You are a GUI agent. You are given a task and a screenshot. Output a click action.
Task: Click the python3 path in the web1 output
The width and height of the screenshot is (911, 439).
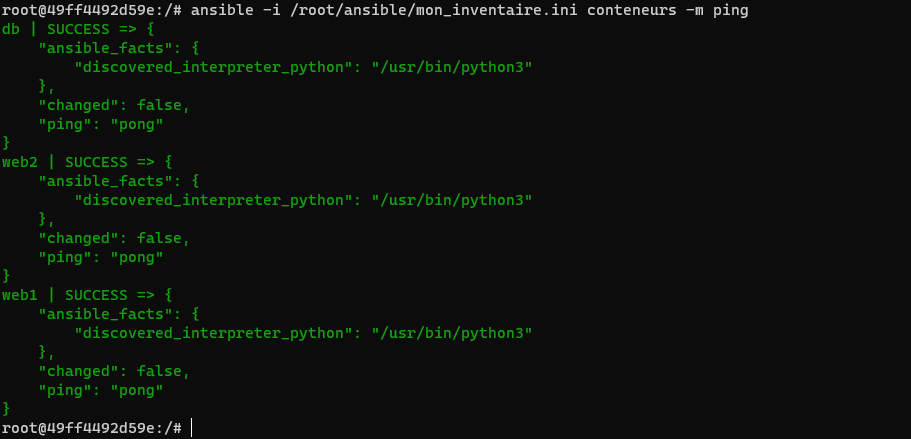(452, 333)
